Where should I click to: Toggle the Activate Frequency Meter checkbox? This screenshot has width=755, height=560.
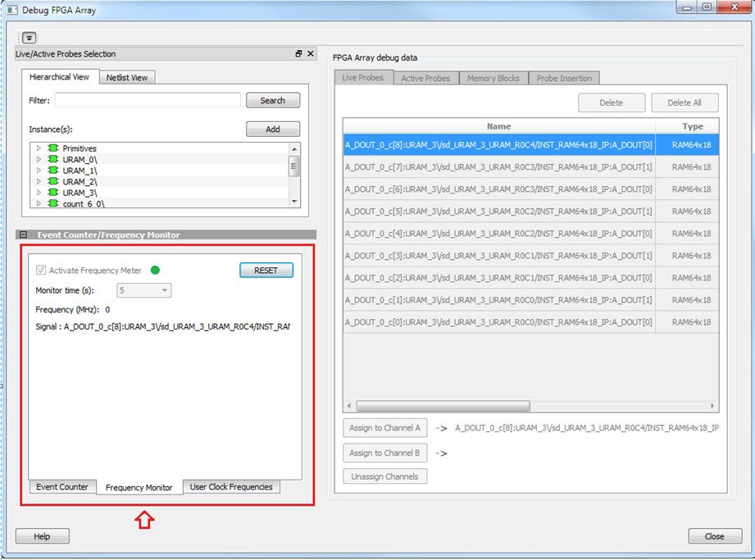tap(41, 271)
